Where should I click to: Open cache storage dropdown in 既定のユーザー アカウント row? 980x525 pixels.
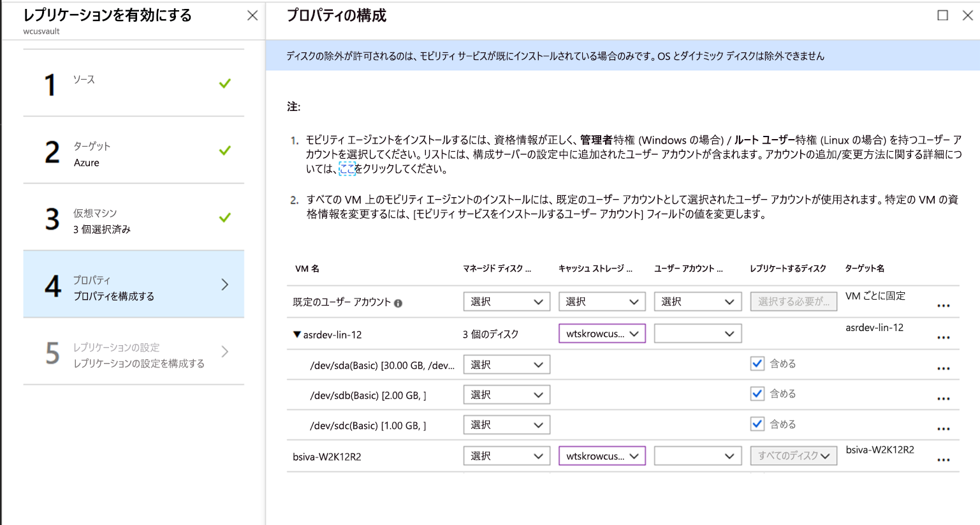coord(602,302)
